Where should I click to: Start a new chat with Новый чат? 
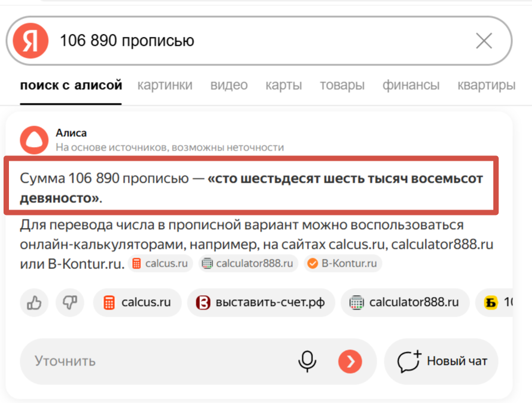coord(441,361)
